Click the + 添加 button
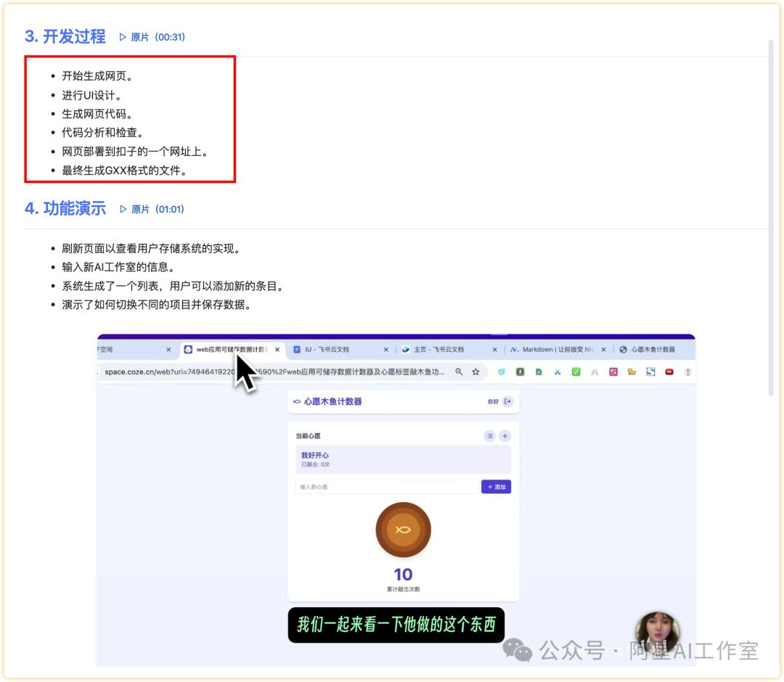The image size is (784, 682). click(x=496, y=487)
